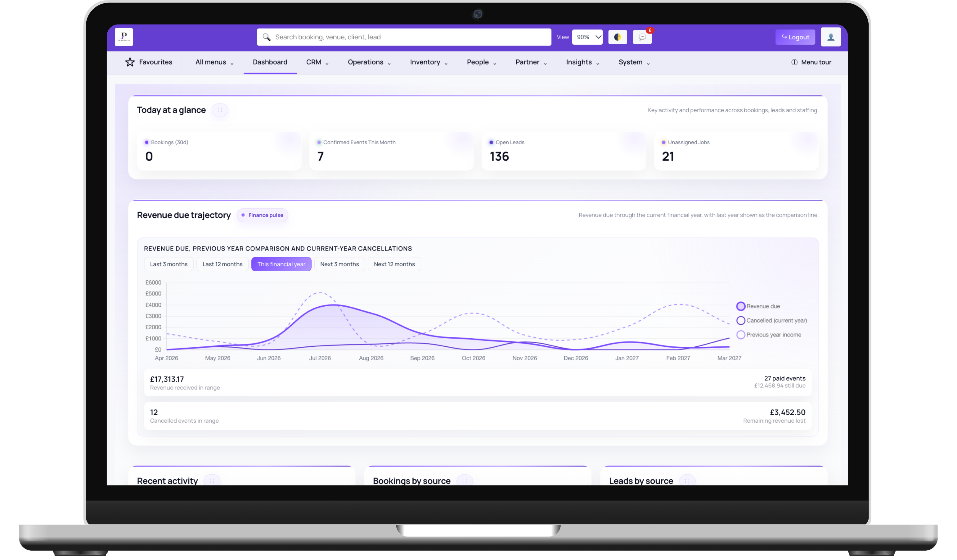Select the This financial year range

(281, 264)
